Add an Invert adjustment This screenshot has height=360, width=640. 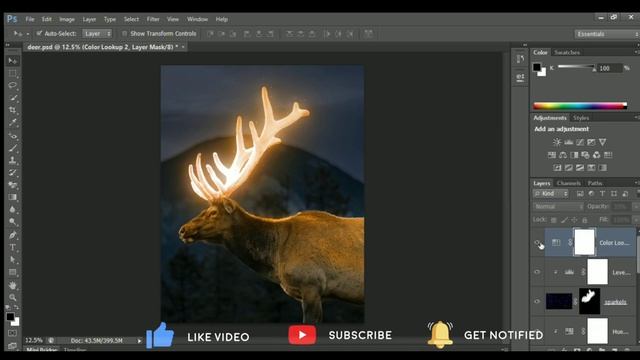click(x=557, y=168)
